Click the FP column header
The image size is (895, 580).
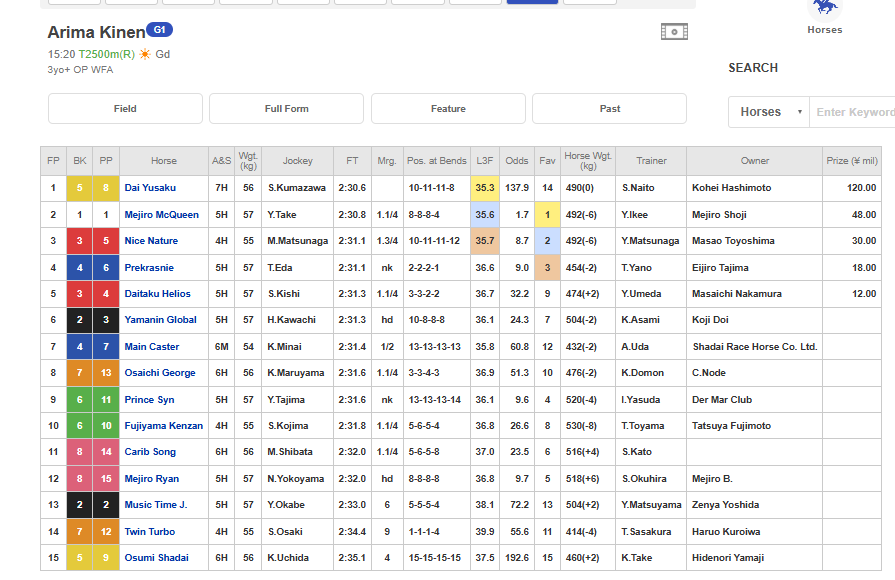pos(53,161)
